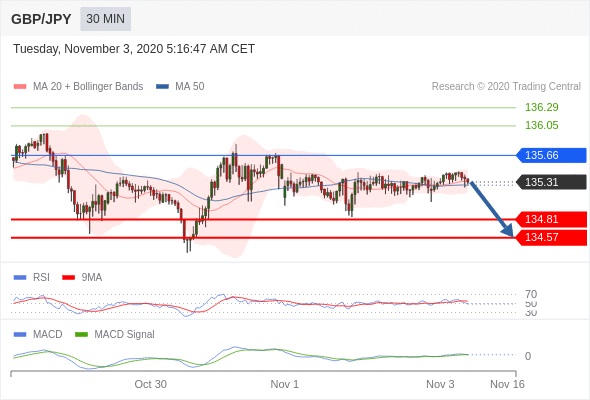Click the MACD blue legend swatch
590x400 pixels.
[x=20, y=335]
